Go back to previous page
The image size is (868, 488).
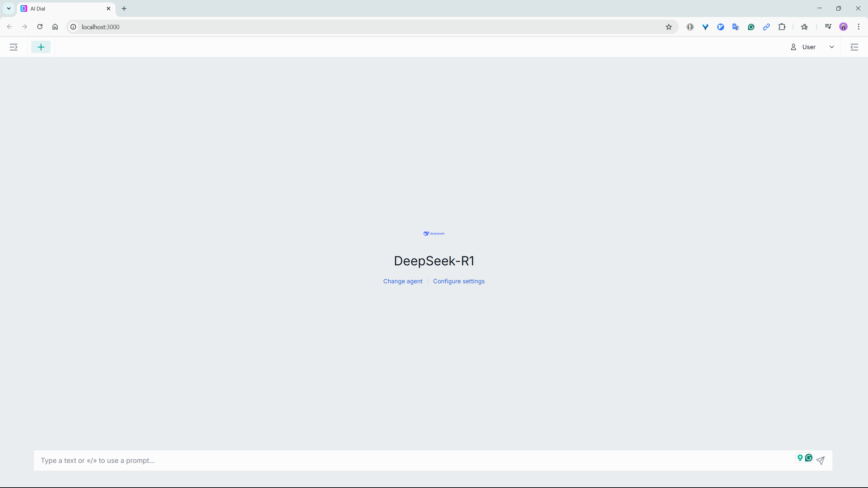click(9, 27)
